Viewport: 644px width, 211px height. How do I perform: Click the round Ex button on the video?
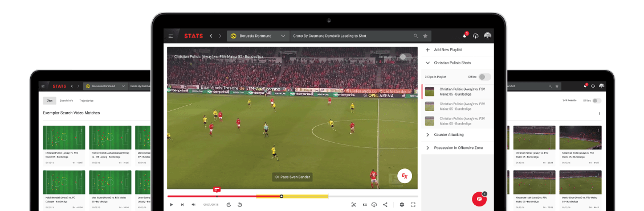click(405, 176)
